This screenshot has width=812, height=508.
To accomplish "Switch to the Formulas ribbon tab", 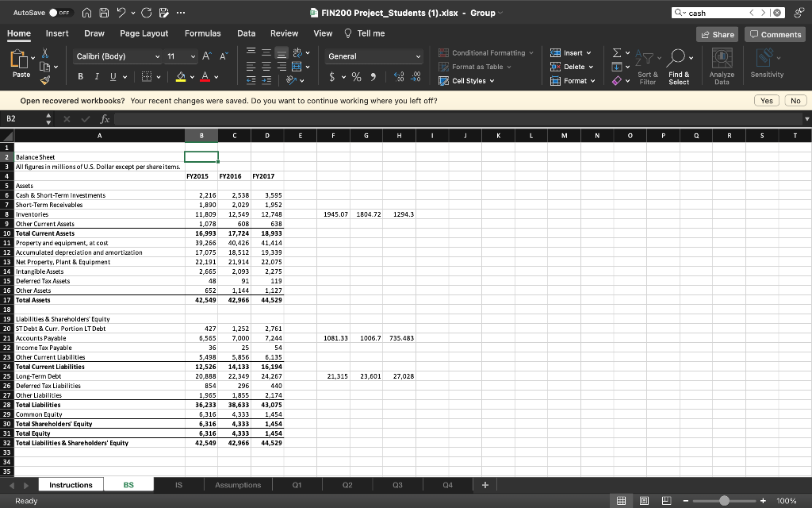I will tap(202, 33).
